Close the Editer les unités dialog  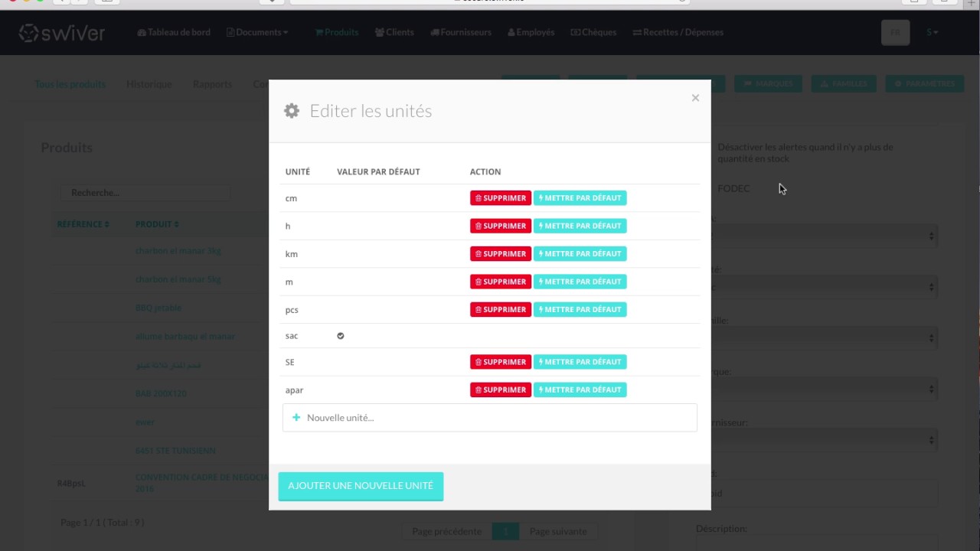tap(695, 98)
